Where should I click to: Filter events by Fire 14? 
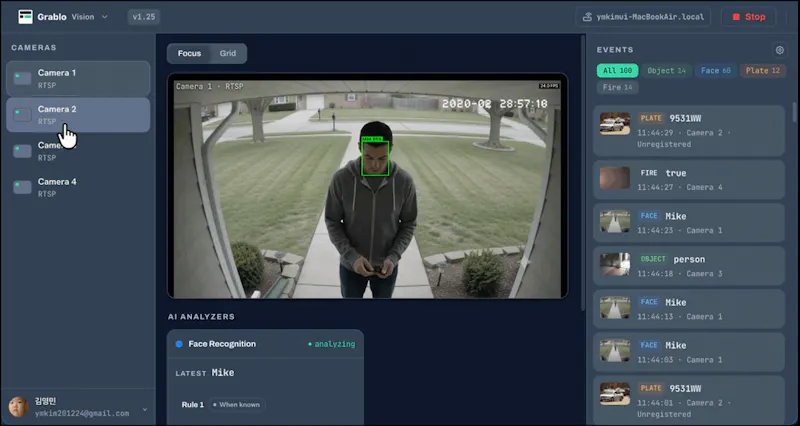(617, 87)
